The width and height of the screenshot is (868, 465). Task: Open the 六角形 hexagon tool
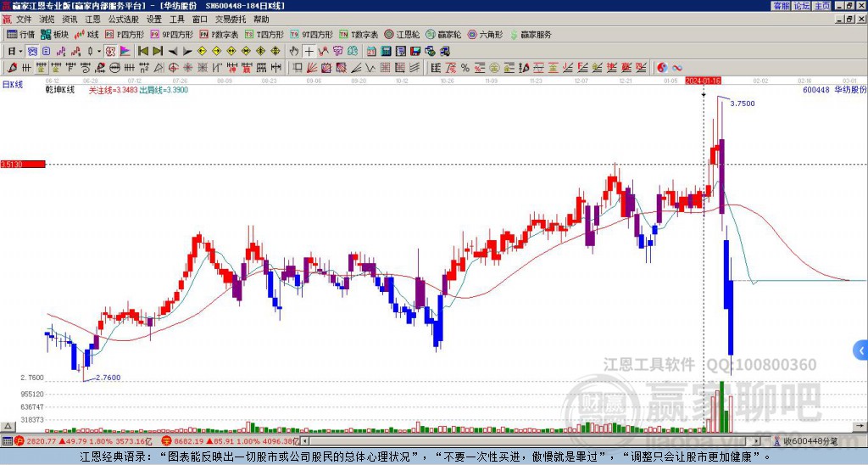(486, 34)
